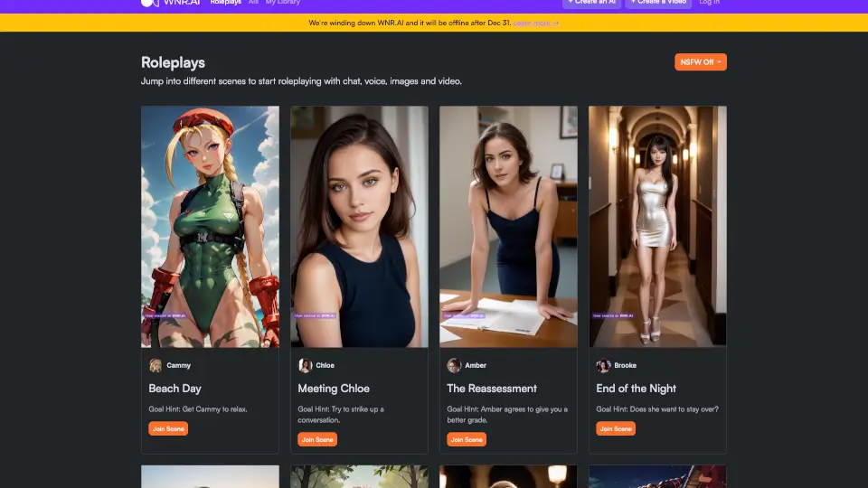
Task: Follow the Learn more banner link
Action: pos(535,23)
